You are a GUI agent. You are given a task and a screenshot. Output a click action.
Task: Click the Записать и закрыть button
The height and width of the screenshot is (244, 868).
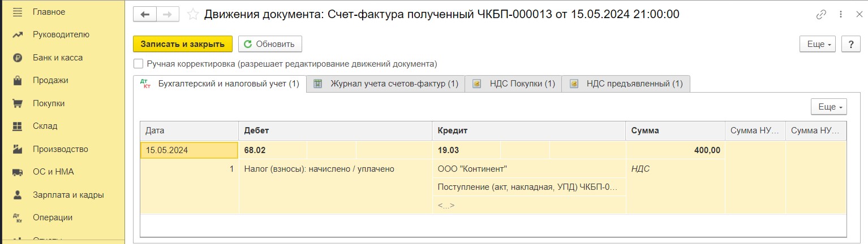(x=183, y=44)
